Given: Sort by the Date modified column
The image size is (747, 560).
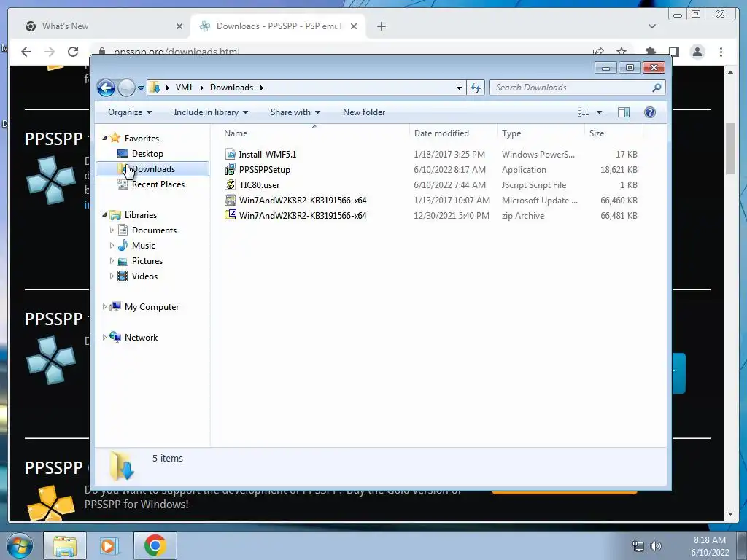Looking at the screenshot, I should 453,133.
